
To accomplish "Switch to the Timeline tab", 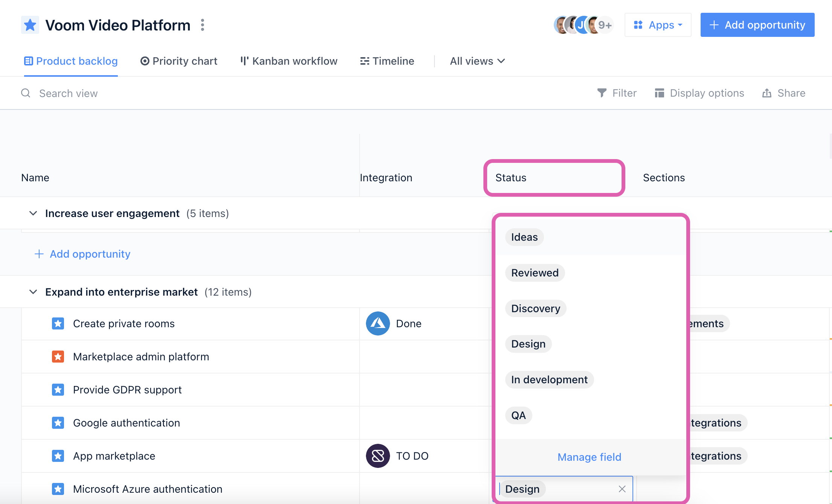I will click(x=387, y=61).
